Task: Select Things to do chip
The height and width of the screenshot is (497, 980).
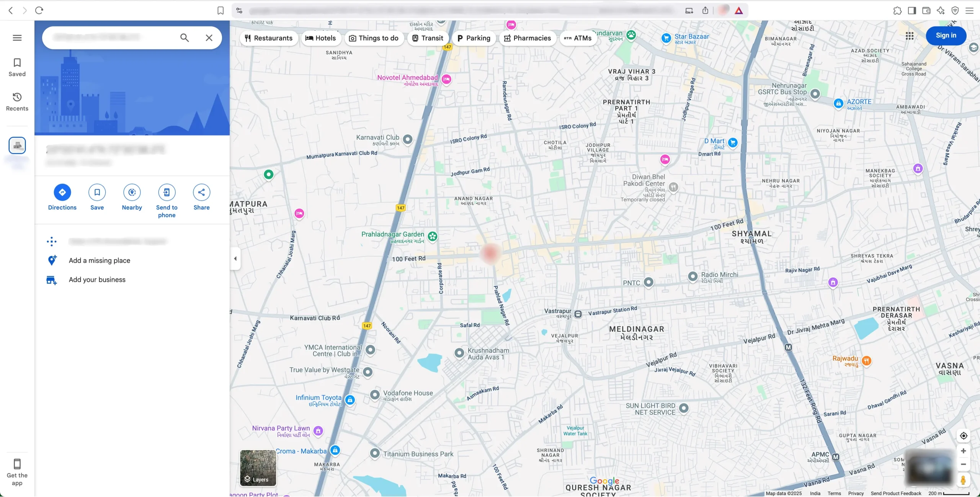Action: 374,38
